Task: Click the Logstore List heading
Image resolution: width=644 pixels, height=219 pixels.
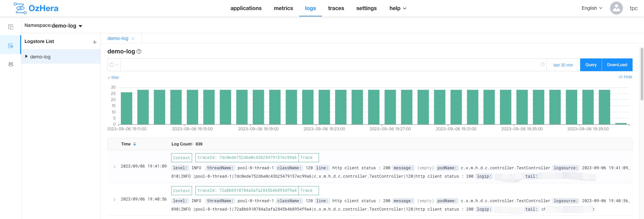Action: tap(39, 41)
